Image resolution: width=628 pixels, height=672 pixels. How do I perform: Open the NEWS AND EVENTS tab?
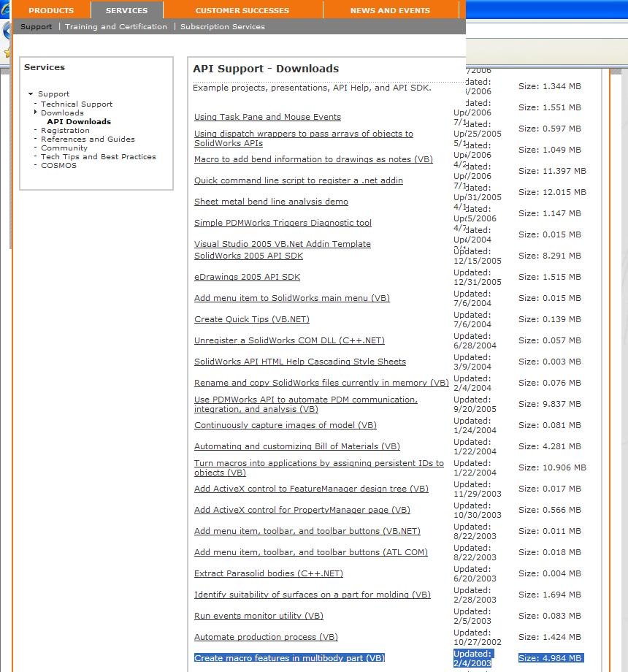(x=390, y=10)
